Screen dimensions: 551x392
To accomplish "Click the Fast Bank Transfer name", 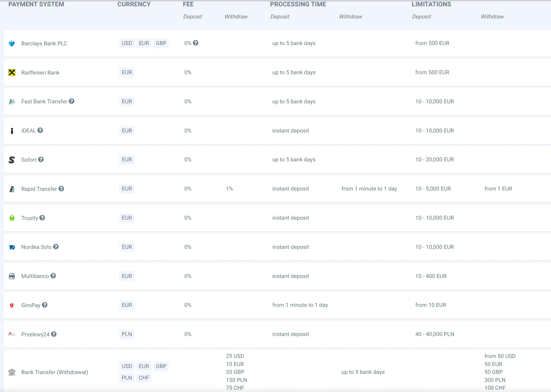I will click(44, 102).
